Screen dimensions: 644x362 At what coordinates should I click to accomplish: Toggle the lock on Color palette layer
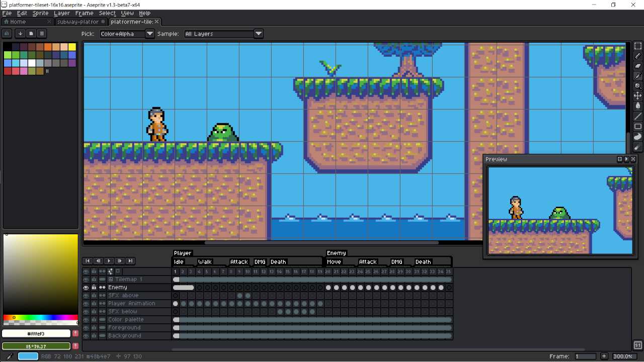point(94,320)
